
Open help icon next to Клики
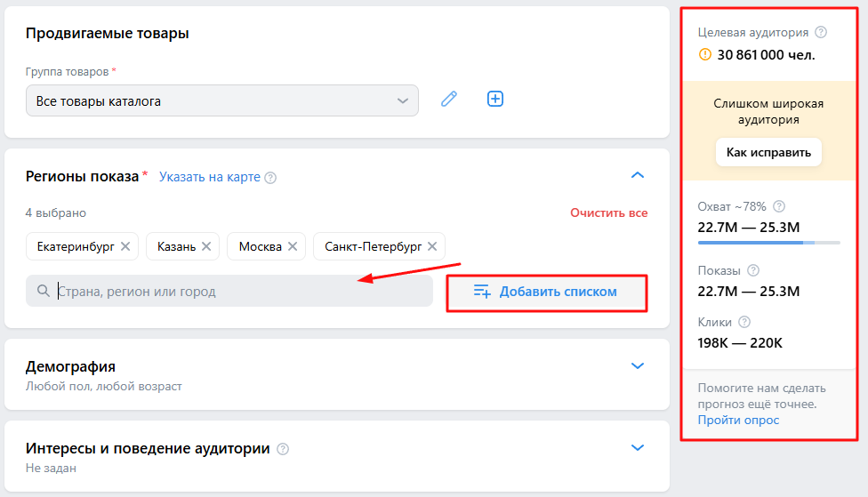pos(744,322)
